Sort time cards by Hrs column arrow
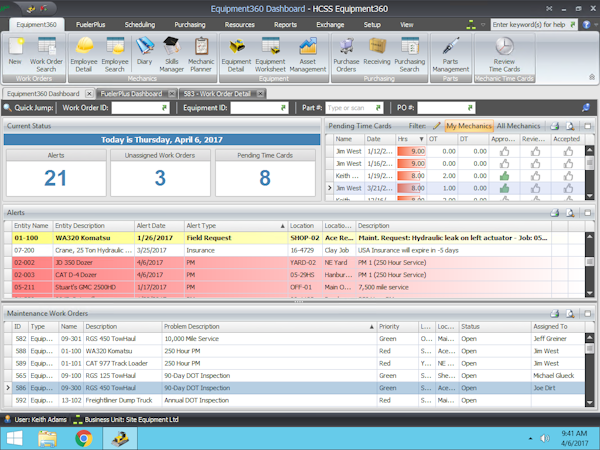 [421, 139]
